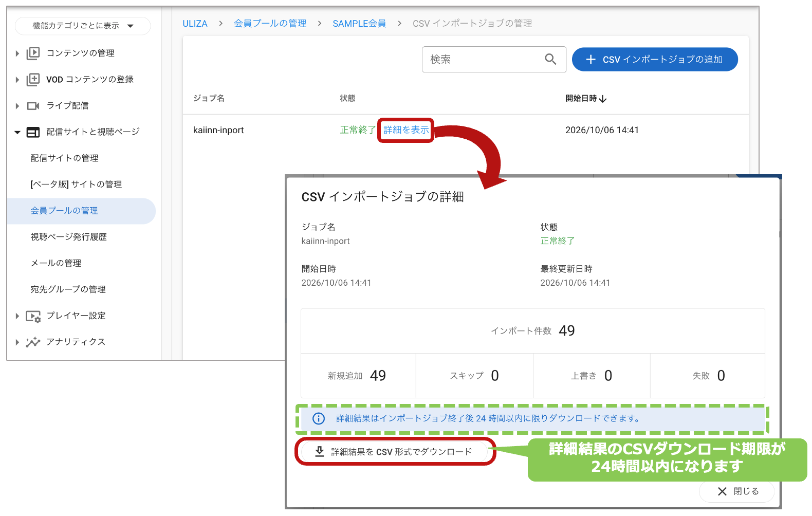Open [ベータ版] サイトの管理
Viewport: 812px width, 516px height.
click(x=76, y=185)
